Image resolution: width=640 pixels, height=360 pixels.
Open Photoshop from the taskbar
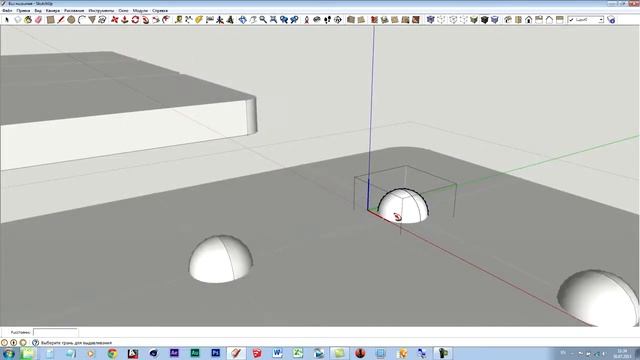(x=216, y=353)
